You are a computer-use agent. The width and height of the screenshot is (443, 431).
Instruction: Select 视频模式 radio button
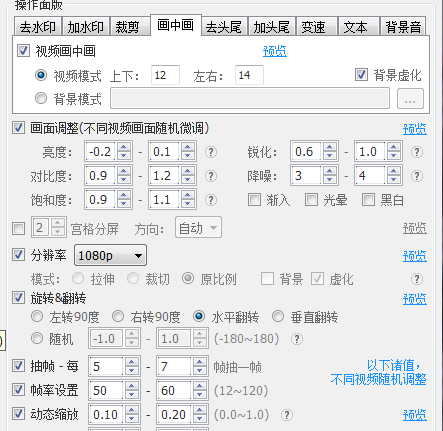41,75
